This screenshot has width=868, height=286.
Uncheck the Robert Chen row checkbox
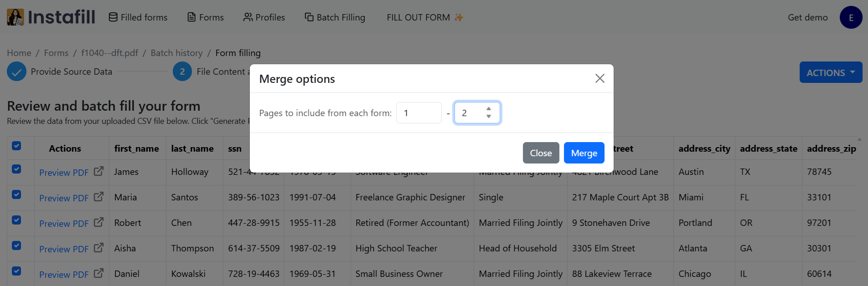pos(16,220)
